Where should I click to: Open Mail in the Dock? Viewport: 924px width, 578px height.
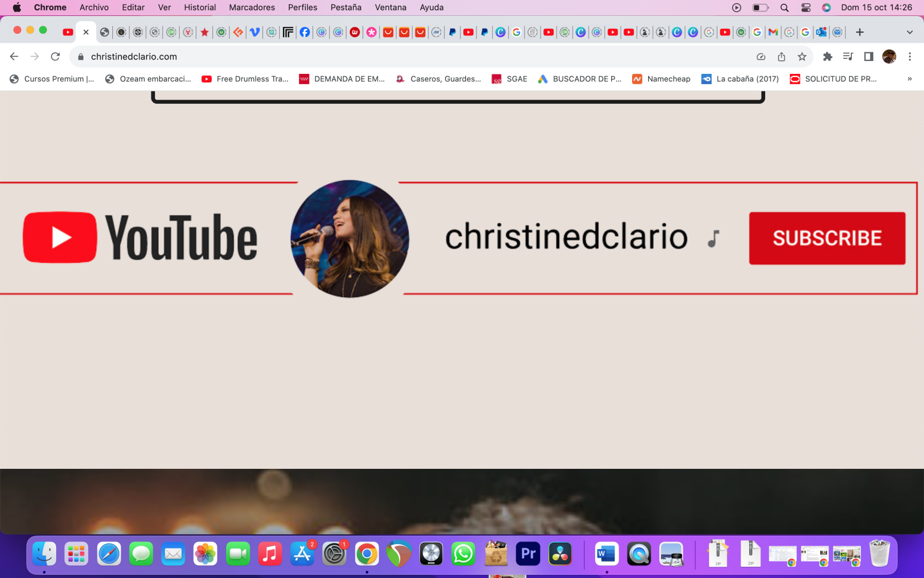click(173, 554)
